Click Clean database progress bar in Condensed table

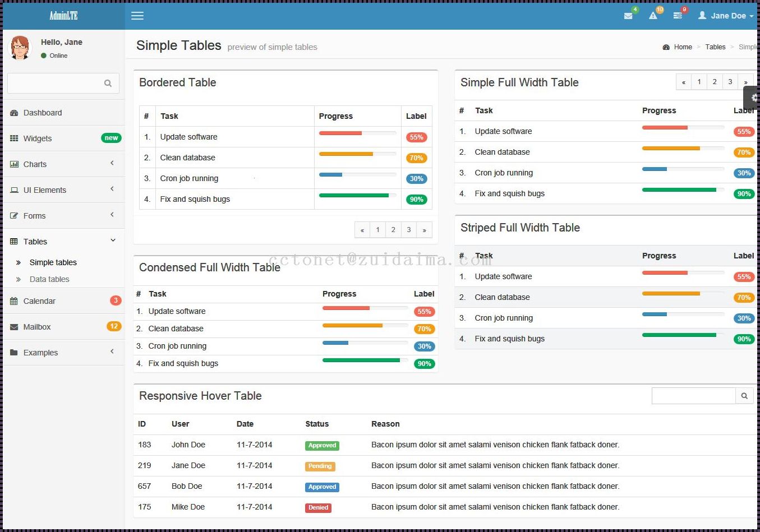click(x=365, y=325)
